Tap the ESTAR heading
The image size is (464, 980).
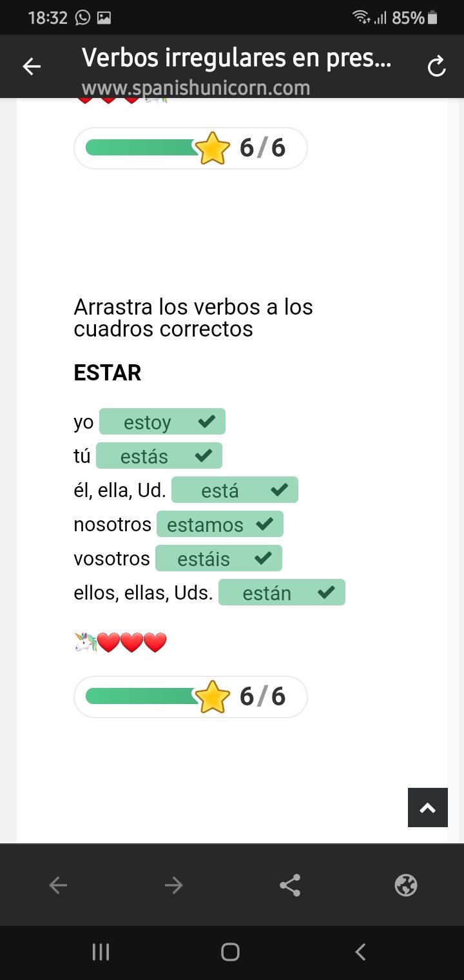coord(108,373)
